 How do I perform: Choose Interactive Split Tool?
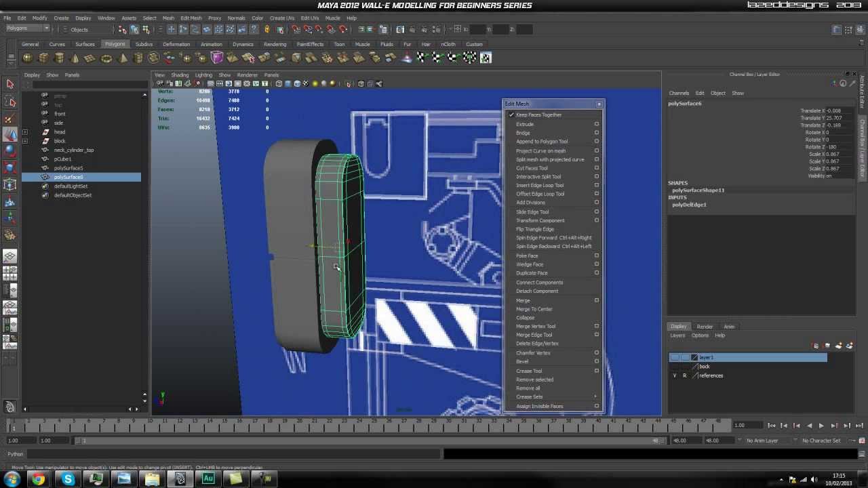[538, 177]
